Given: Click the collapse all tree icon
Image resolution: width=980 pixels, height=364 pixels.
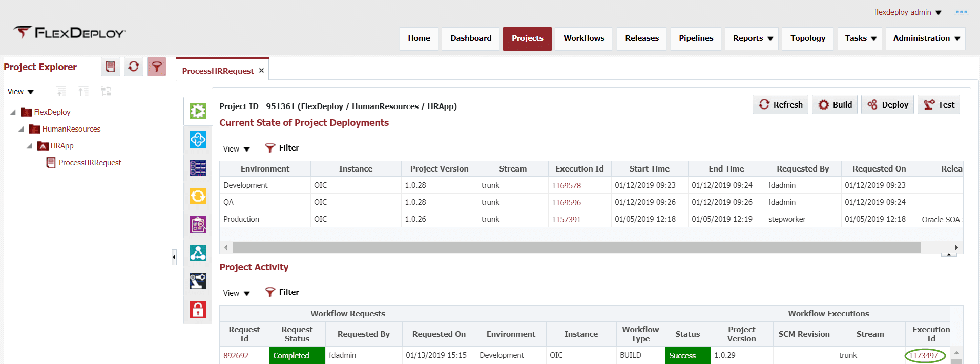Looking at the screenshot, I should point(84,91).
